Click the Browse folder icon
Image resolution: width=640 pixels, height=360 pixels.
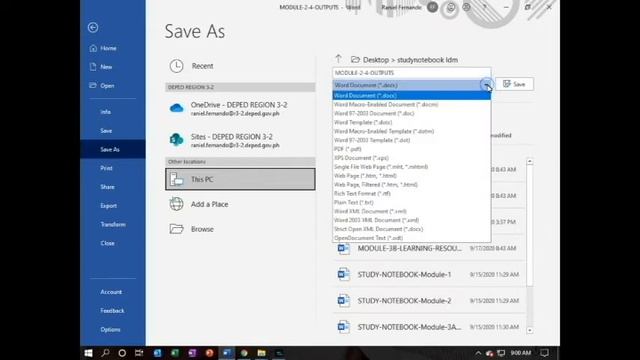click(x=176, y=229)
